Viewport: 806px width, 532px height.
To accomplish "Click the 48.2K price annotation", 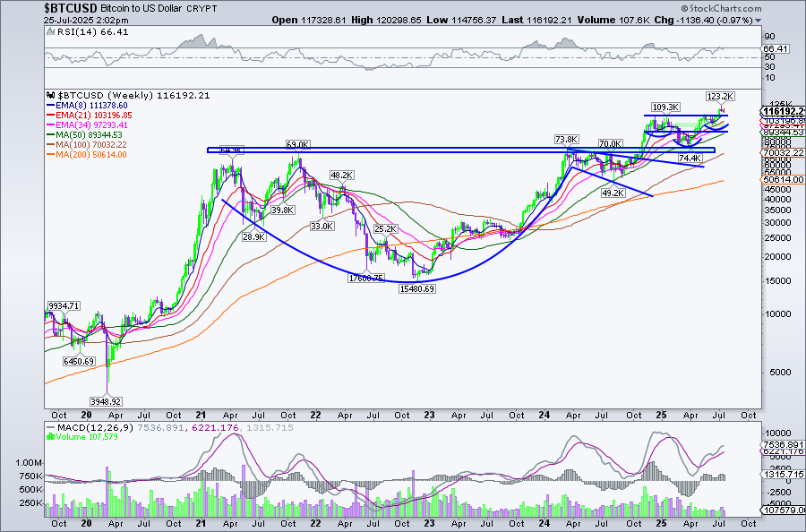I will click(x=341, y=176).
